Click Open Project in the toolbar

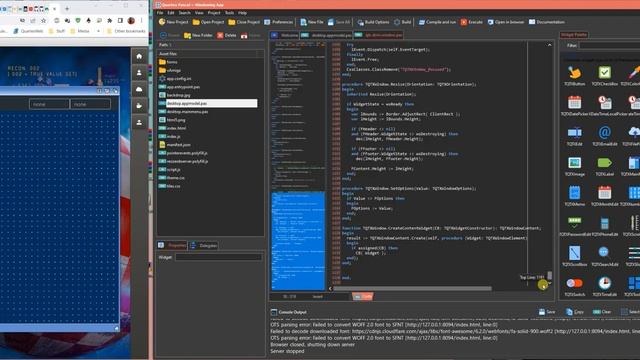pos(209,22)
